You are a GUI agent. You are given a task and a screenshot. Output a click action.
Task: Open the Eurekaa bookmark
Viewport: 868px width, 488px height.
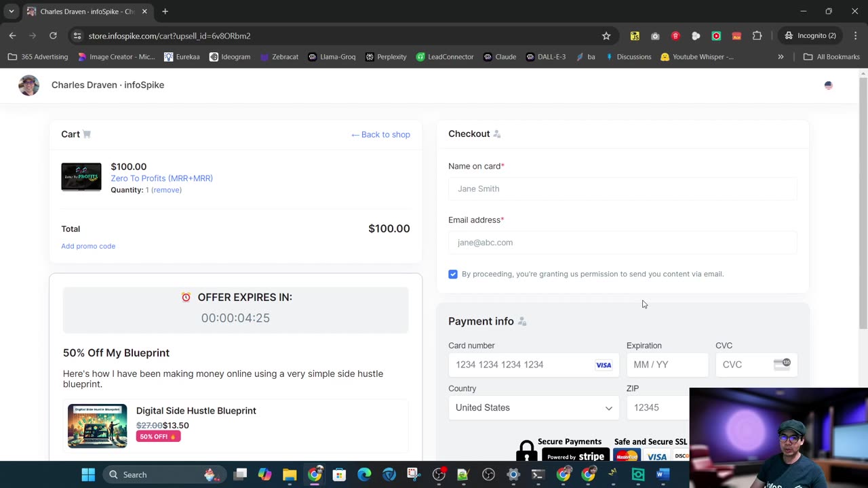(182, 57)
